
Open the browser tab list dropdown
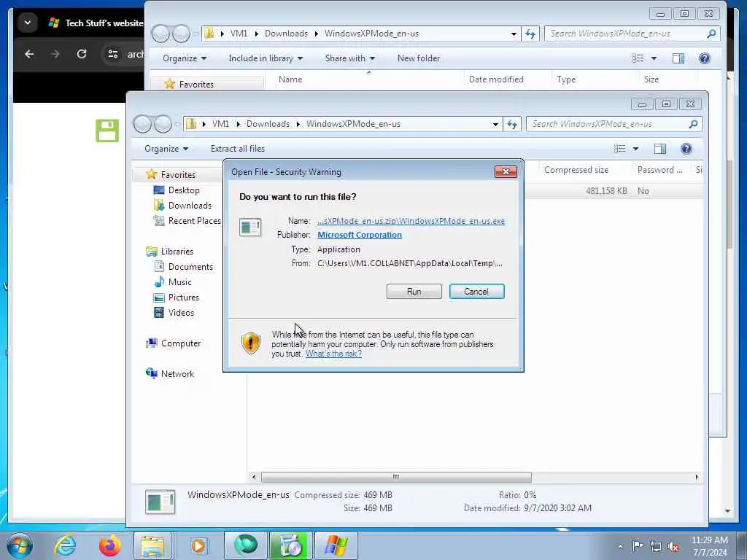(28, 23)
